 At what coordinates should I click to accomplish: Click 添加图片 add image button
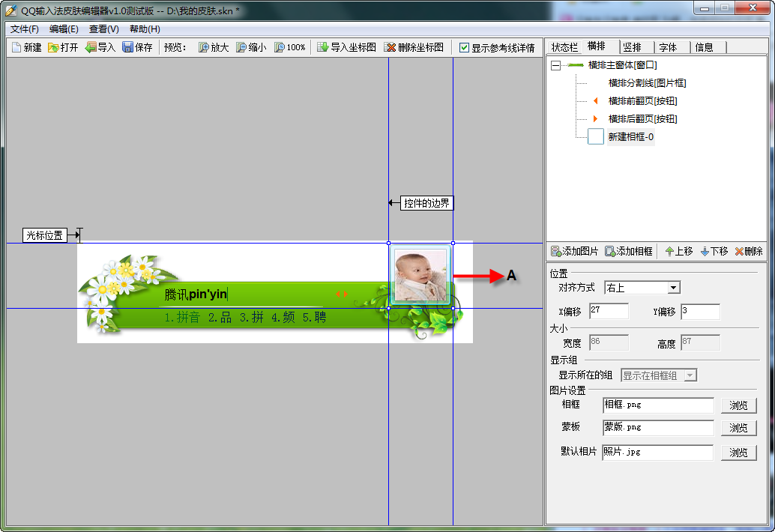tap(574, 252)
